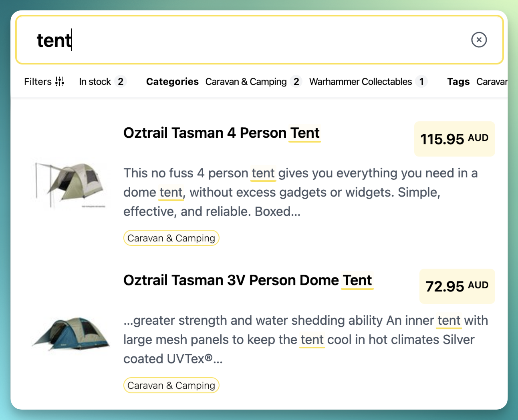Image resolution: width=518 pixels, height=420 pixels.
Task: Click the blue 3V Dome Tent image
Action: (71, 333)
